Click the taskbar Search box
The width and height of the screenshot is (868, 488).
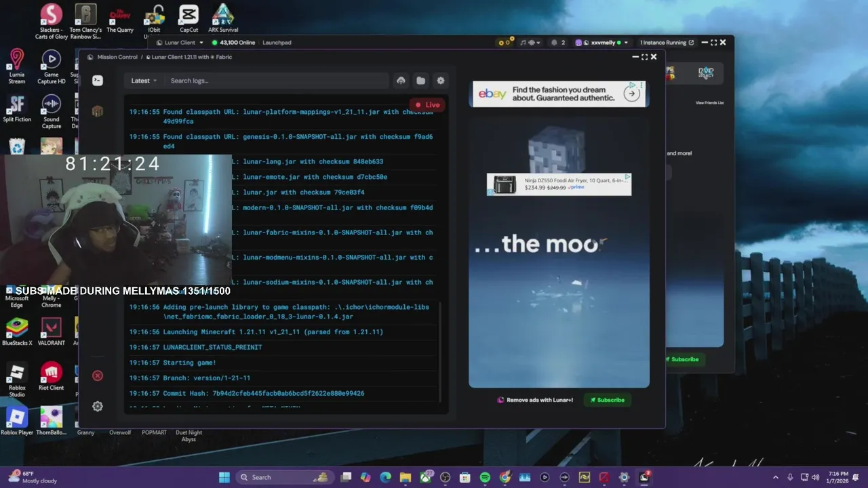point(285,477)
